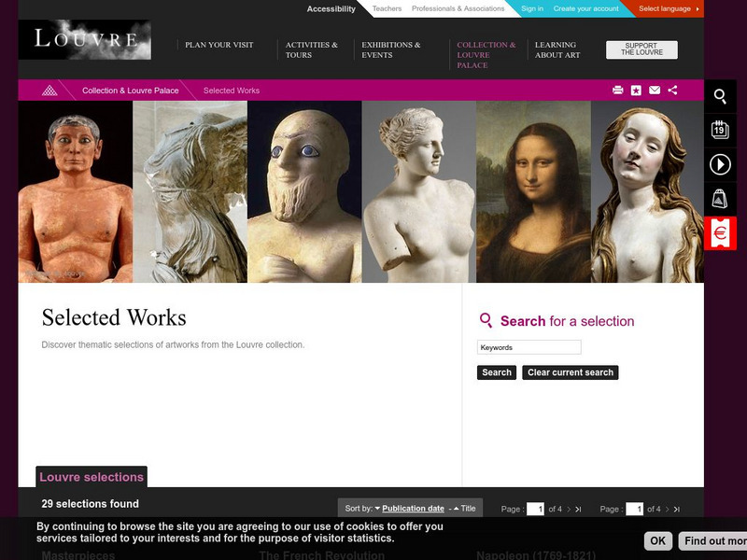Open the Favorites star icon
The height and width of the screenshot is (560, 747).
636,90
